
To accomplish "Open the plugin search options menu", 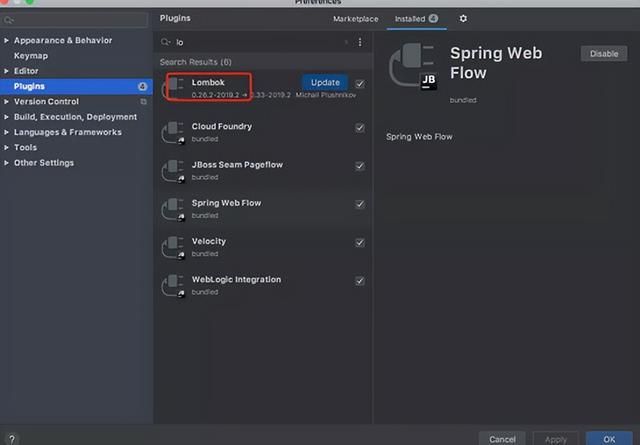I will click(360, 42).
